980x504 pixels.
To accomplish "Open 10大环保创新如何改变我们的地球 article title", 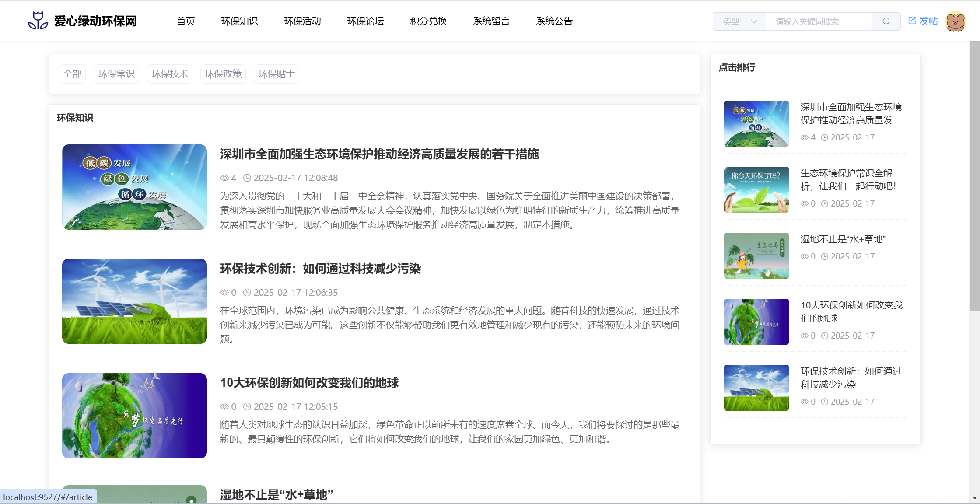I will (309, 383).
